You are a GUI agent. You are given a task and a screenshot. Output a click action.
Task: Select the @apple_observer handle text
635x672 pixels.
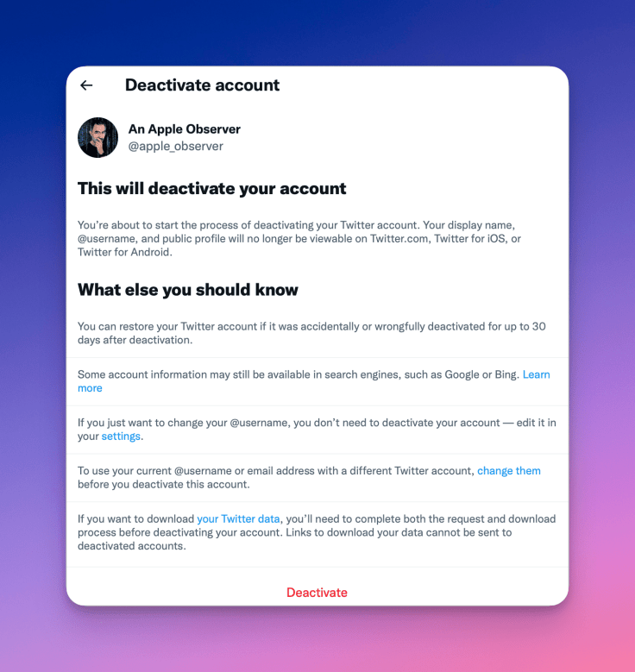(176, 146)
